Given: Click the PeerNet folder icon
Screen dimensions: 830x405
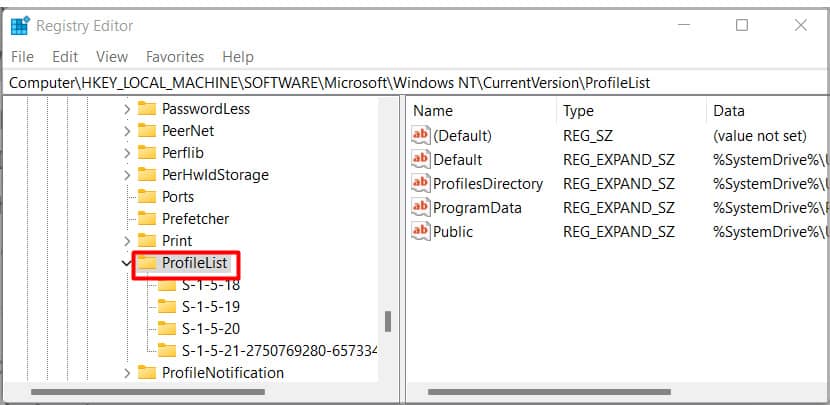Looking at the screenshot, I should pyautogui.click(x=147, y=131).
